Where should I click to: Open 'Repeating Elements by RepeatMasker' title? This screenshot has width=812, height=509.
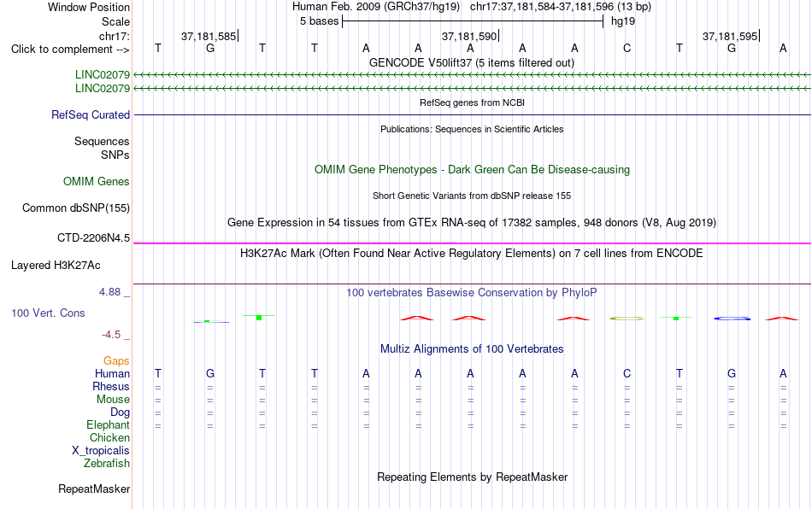click(x=472, y=477)
